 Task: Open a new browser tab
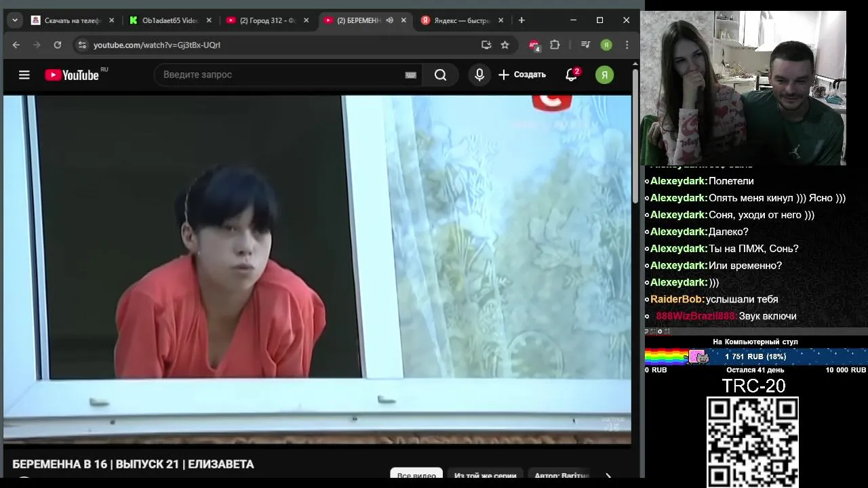tap(521, 20)
